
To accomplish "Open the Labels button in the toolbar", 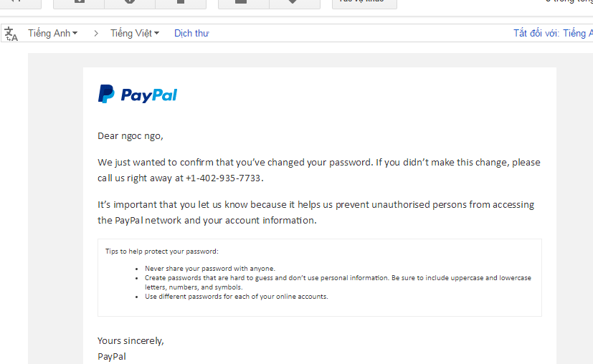I will [294, 2].
